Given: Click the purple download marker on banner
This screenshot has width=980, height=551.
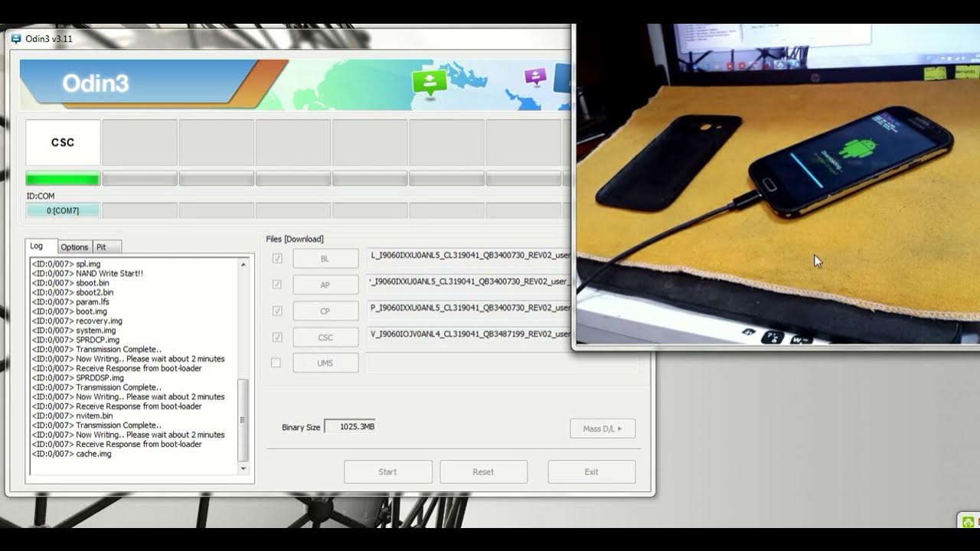Looking at the screenshot, I should tap(534, 77).
